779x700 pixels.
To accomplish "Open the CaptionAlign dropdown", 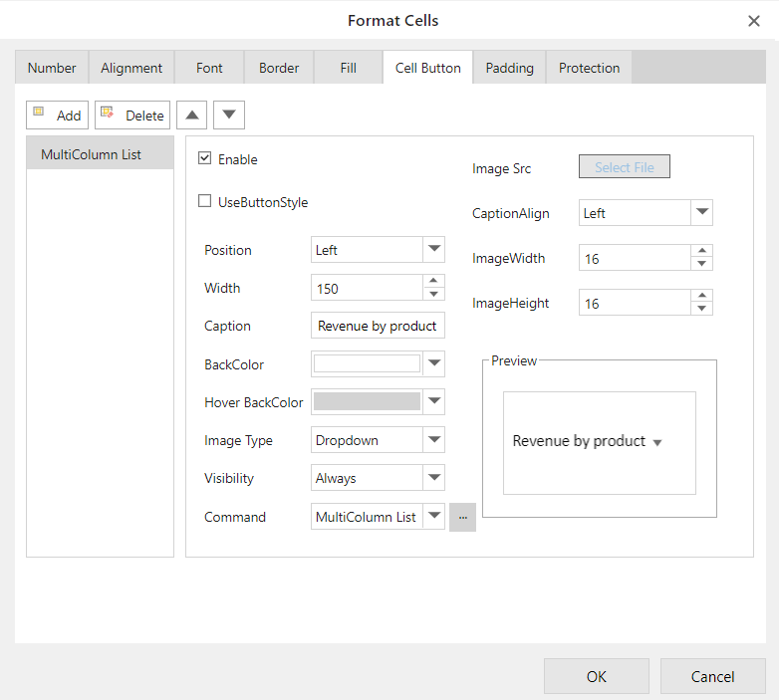I will click(x=701, y=213).
